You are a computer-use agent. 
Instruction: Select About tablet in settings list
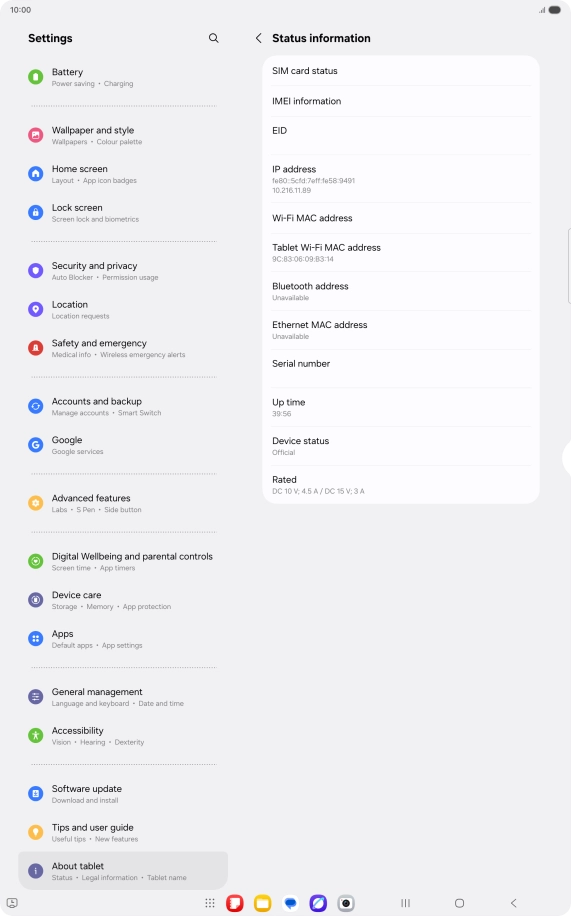[123, 870]
